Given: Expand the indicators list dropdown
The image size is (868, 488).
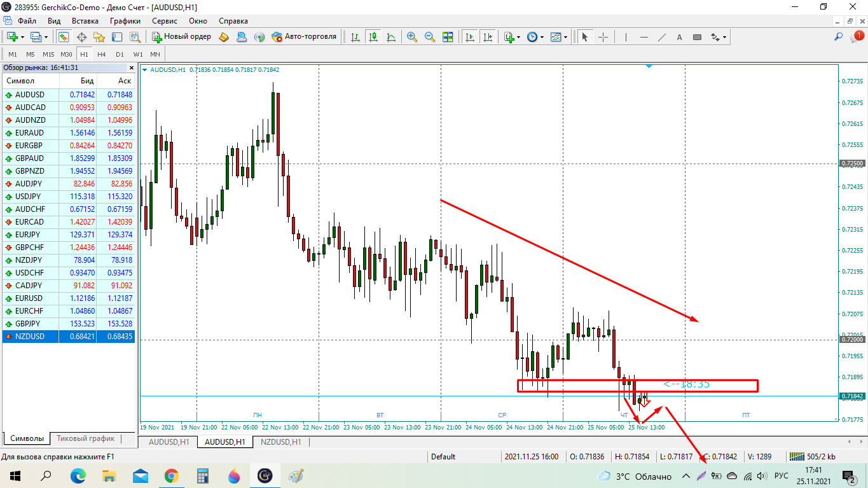Looking at the screenshot, I should click(518, 37).
